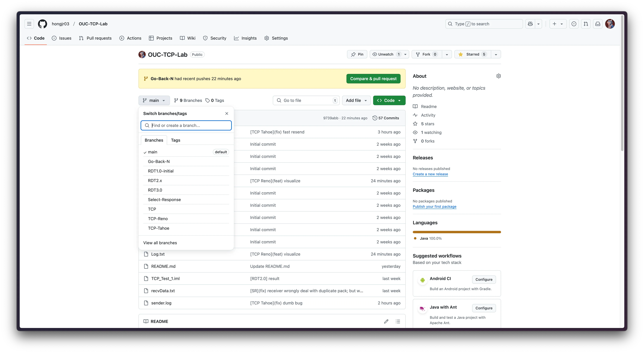Toggle Unwatch for this repository
Screen dimensions: 644x353
coord(385,54)
